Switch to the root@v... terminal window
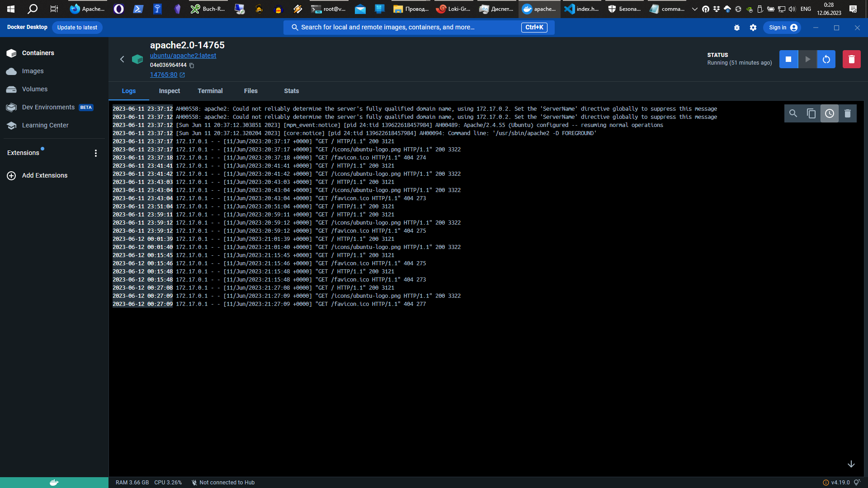 coord(329,9)
